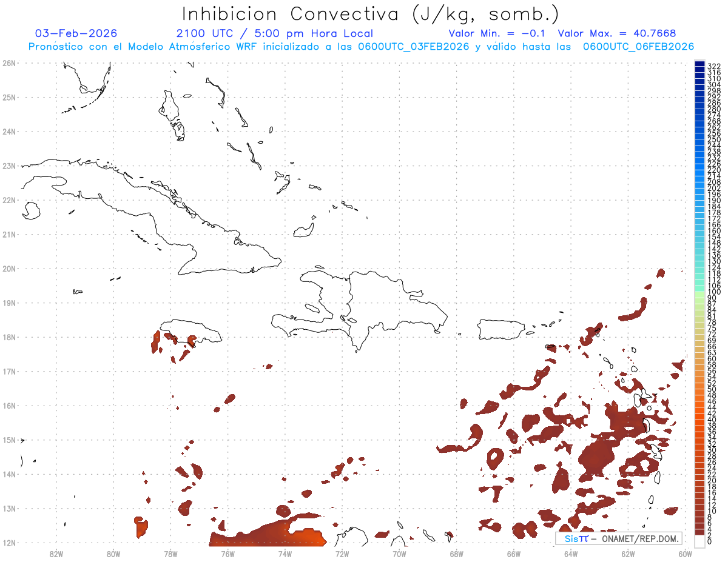
Task: Click the '24N' latitude label
Action: click(x=8, y=132)
